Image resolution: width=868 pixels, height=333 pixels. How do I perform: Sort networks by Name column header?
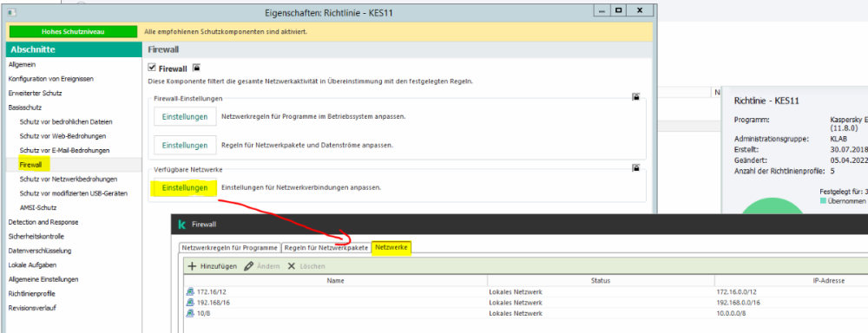click(x=335, y=281)
